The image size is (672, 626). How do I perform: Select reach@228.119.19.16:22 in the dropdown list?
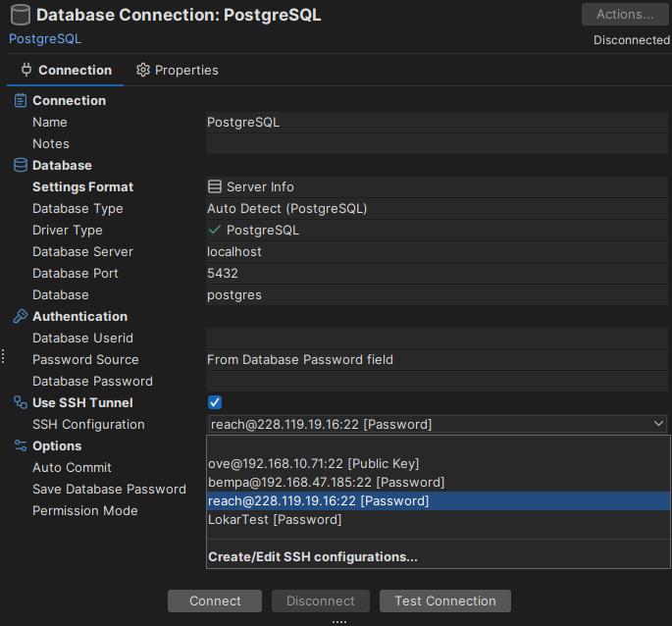(x=438, y=500)
